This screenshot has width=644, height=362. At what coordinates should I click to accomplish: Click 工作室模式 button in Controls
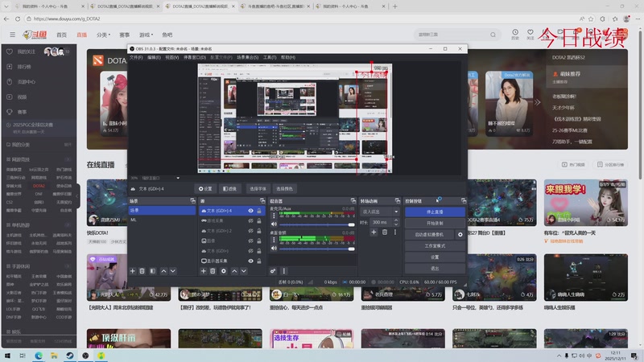(435, 246)
